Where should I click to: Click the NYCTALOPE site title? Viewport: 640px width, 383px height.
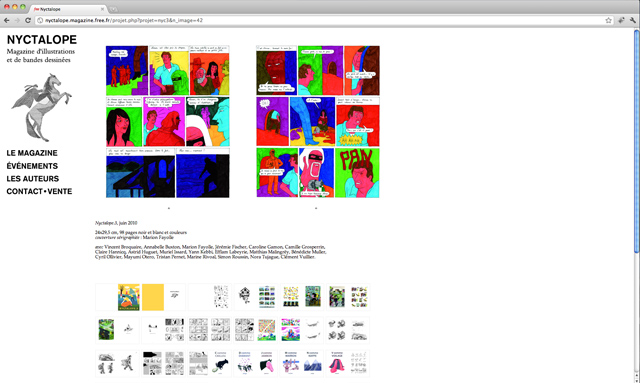pos(42,39)
